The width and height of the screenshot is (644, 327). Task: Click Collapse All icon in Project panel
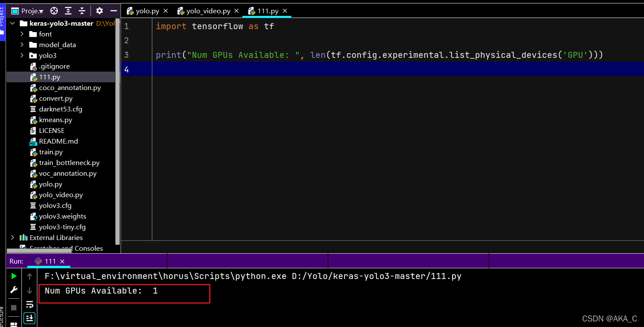click(x=82, y=11)
